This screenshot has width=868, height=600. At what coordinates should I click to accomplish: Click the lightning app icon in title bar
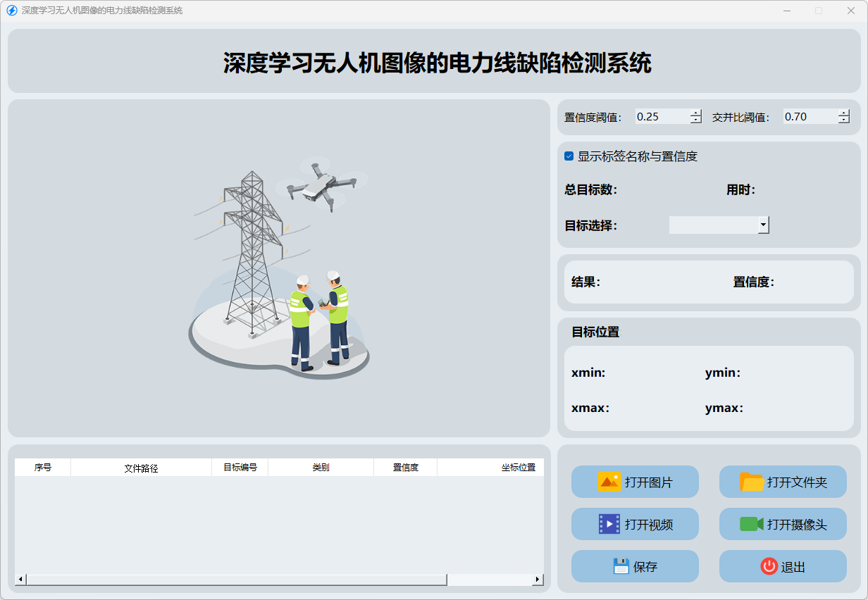click(x=11, y=11)
